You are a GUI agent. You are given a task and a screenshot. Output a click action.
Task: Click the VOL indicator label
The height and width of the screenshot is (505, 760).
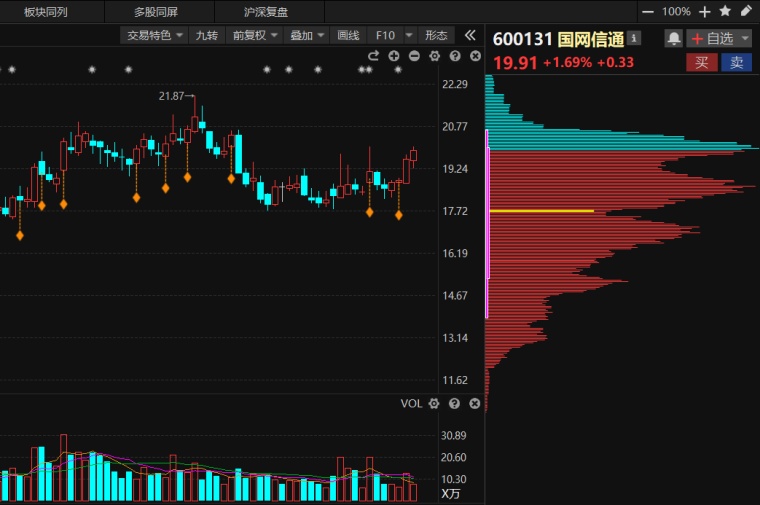[411, 403]
